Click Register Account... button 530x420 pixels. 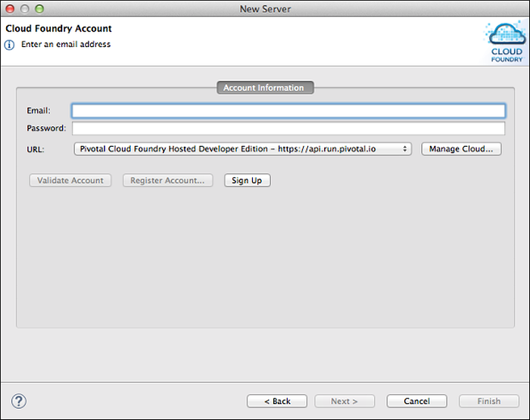pos(167,180)
